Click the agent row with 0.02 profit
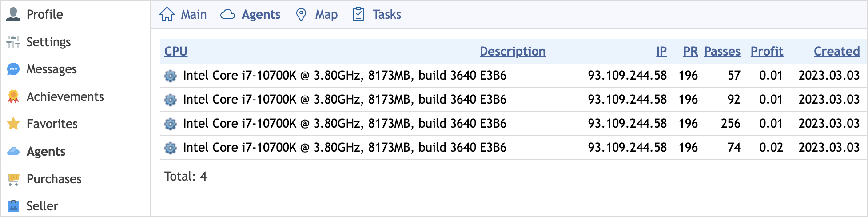This screenshot has width=868, height=217. click(x=510, y=148)
